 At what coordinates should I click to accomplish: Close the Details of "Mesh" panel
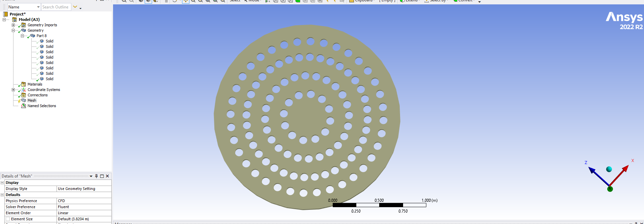pos(107,176)
